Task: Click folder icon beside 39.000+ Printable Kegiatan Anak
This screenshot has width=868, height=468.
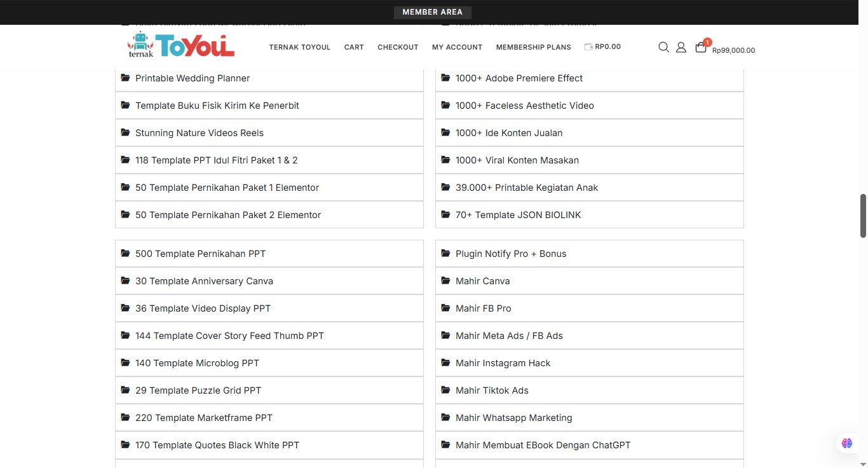Action: 445,188
